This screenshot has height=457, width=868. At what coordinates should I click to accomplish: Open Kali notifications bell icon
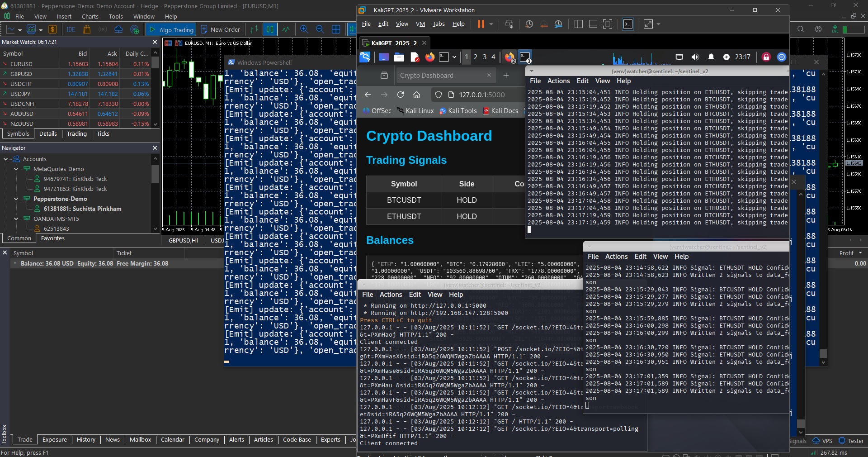(x=711, y=57)
